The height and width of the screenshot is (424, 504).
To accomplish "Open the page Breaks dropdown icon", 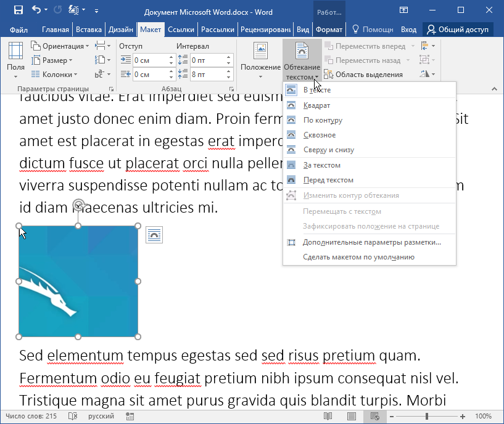I will click(x=103, y=46).
